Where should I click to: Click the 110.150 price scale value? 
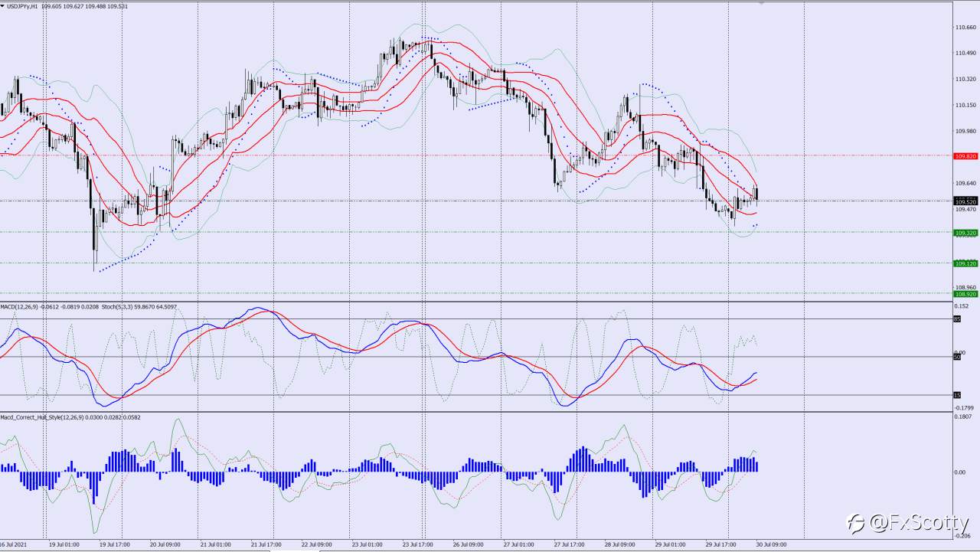(x=965, y=106)
